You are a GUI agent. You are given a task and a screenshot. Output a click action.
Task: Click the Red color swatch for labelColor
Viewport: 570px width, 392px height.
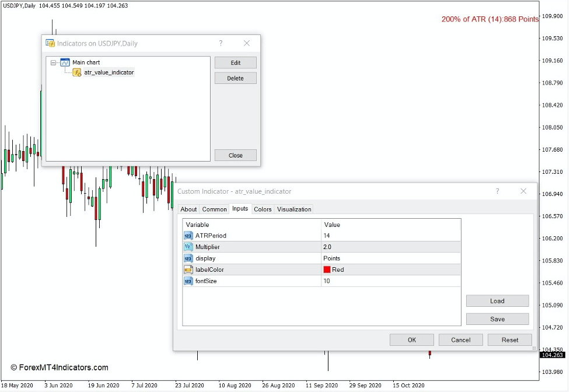(x=328, y=269)
